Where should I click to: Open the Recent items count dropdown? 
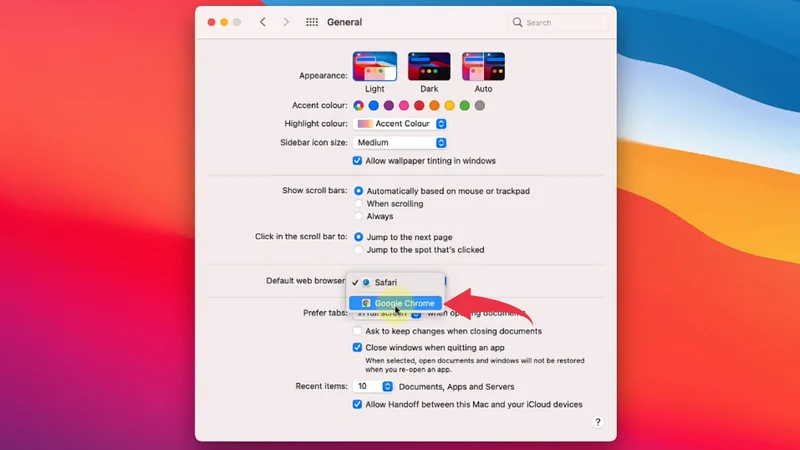(374, 386)
